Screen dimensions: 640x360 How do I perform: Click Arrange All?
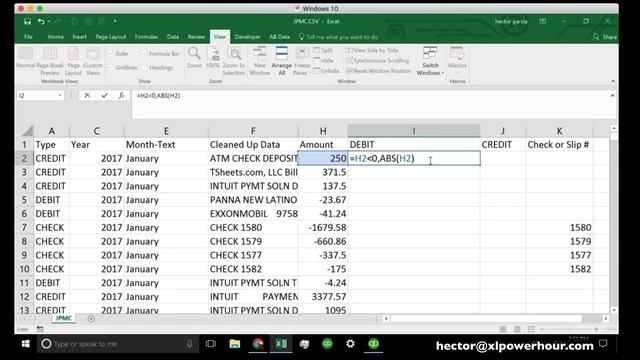[x=282, y=61]
